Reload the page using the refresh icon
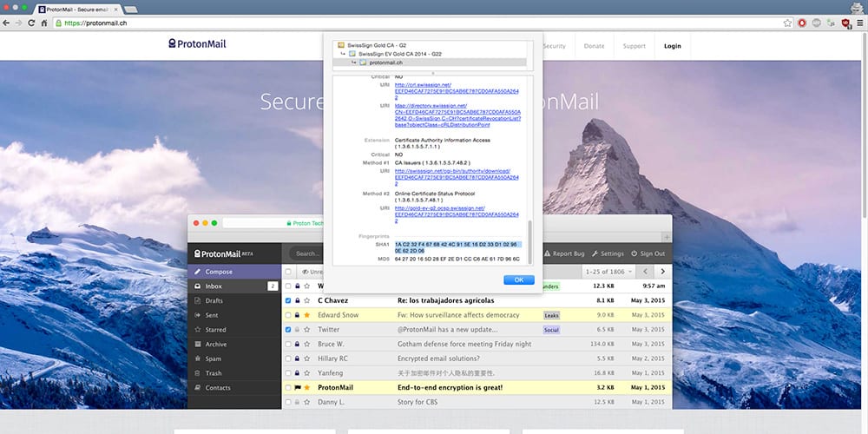Screen dimensions: 868x434 (31, 23)
